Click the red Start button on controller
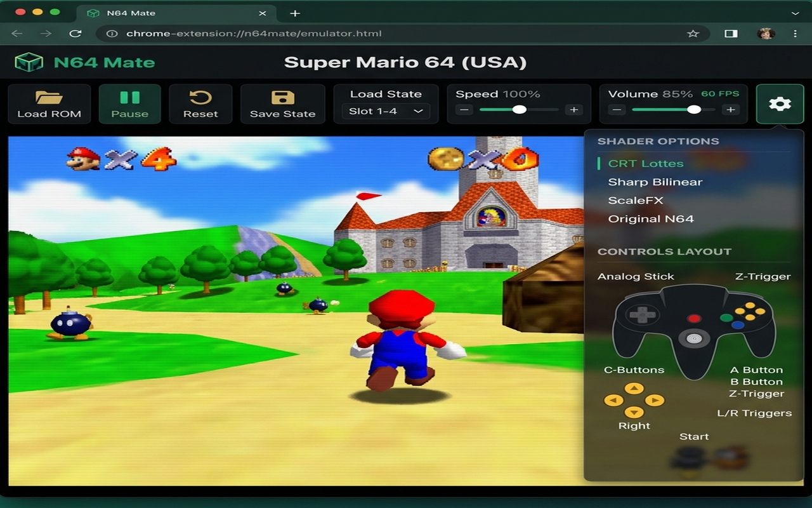Image resolution: width=812 pixels, height=508 pixels. click(694, 318)
